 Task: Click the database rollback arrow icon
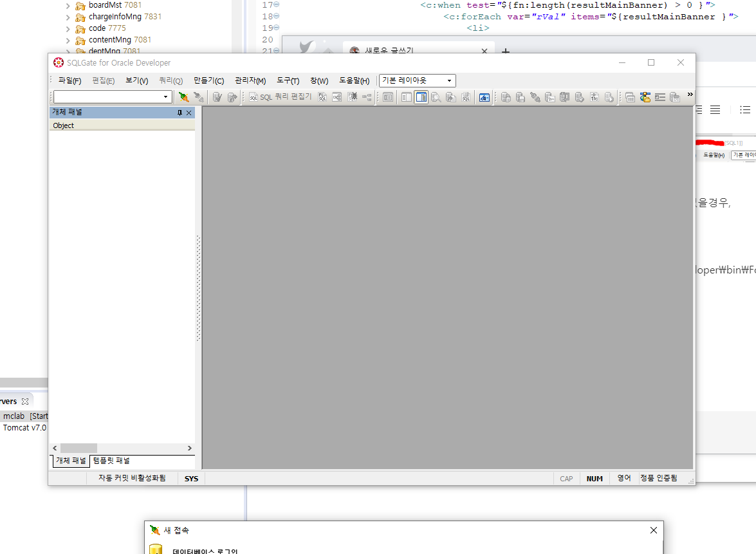(x=232, y=97)
